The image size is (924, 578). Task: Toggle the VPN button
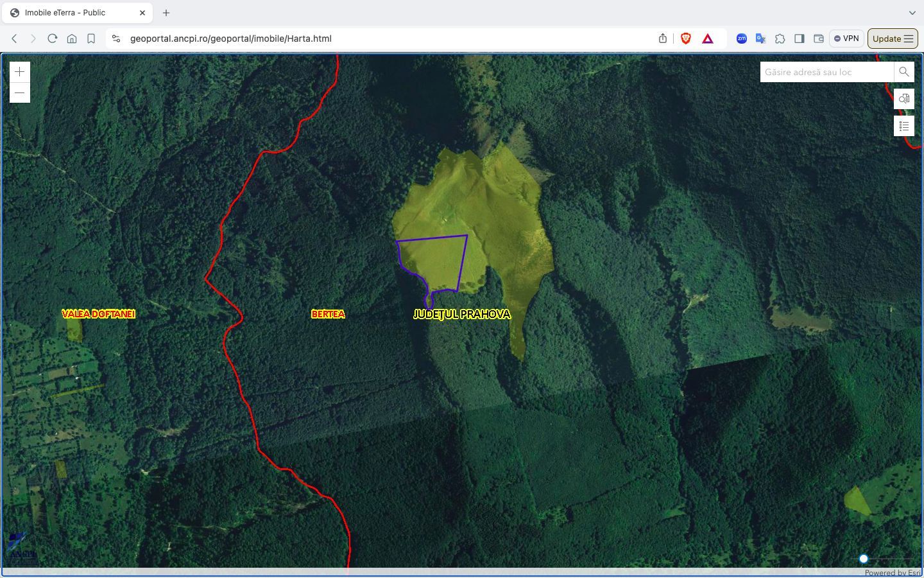(x=846, y=39)
